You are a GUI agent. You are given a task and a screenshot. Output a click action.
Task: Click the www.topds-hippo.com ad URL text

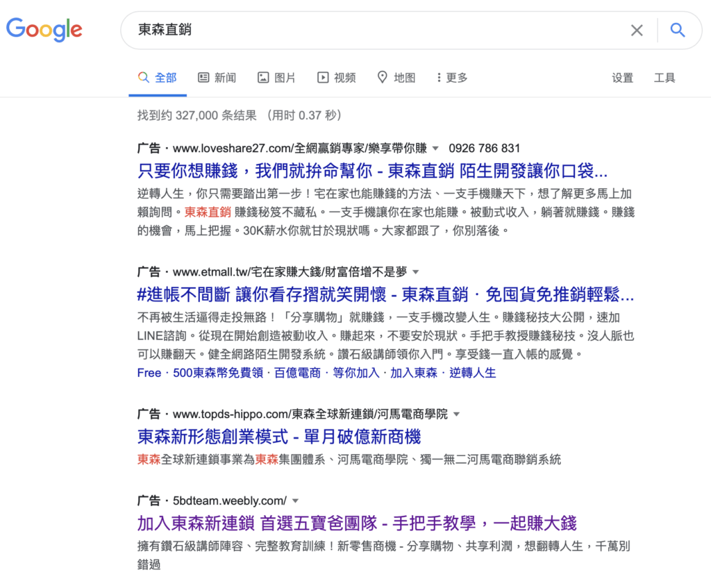[310, 414]
